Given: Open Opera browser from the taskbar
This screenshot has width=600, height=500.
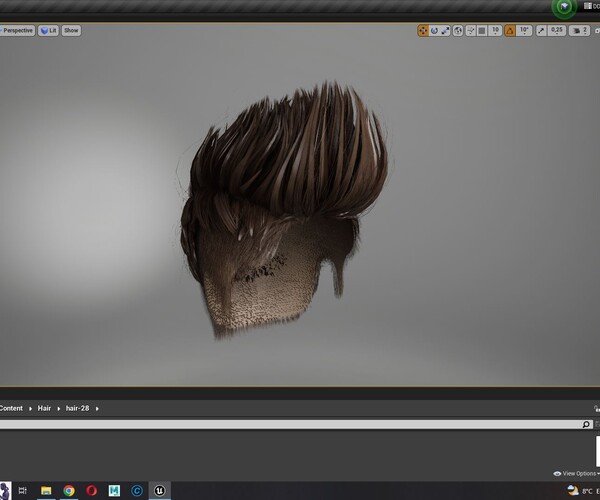Looking at the screenshot, I should coord(91,490).
